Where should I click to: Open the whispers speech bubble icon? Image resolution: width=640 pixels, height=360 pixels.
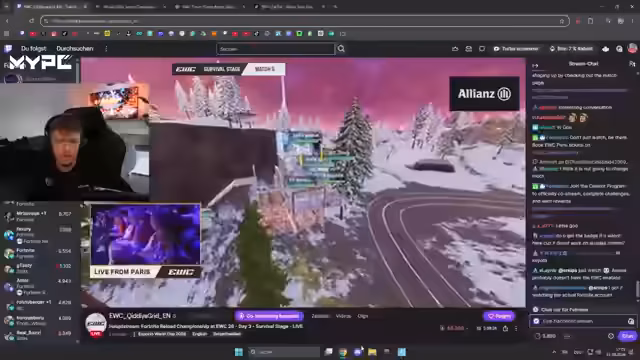point(482,49)
